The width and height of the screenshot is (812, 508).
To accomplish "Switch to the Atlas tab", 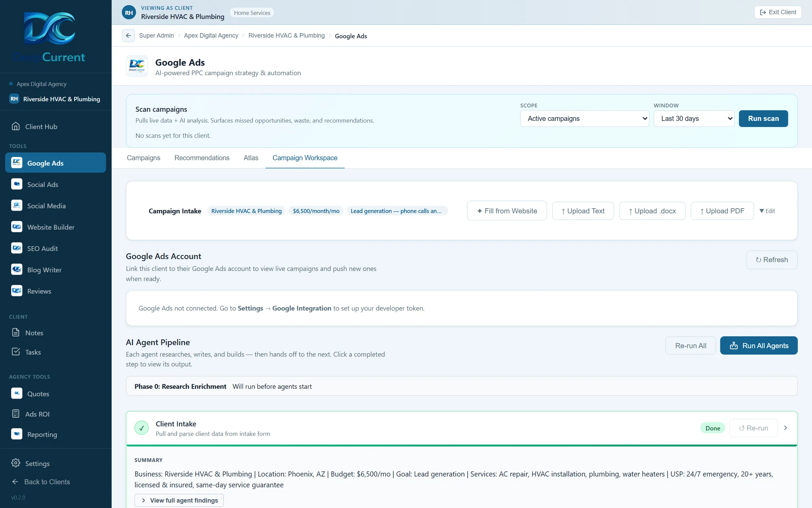I will pos(251,158).
